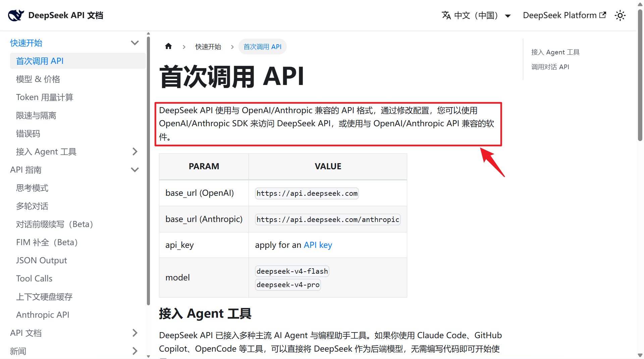The image size is (644, 359).
Task: Collapse the API 指南 section chevron
Action: pos(135,170)
